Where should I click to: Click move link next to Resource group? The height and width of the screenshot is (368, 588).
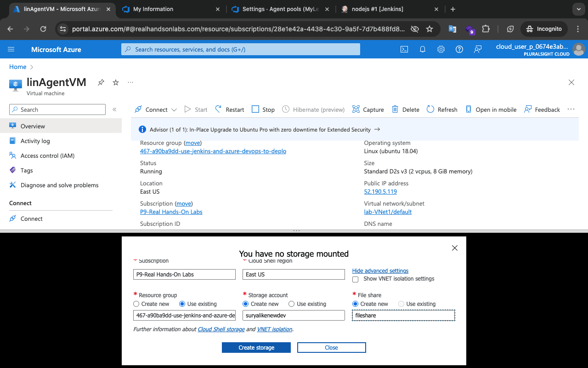point(192,143)
